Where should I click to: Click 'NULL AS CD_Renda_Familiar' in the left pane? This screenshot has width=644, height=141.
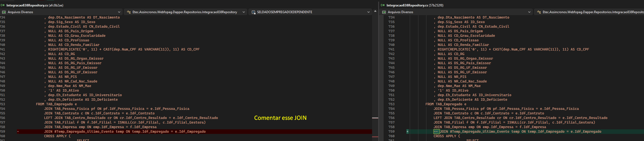(x=74, y=45)
